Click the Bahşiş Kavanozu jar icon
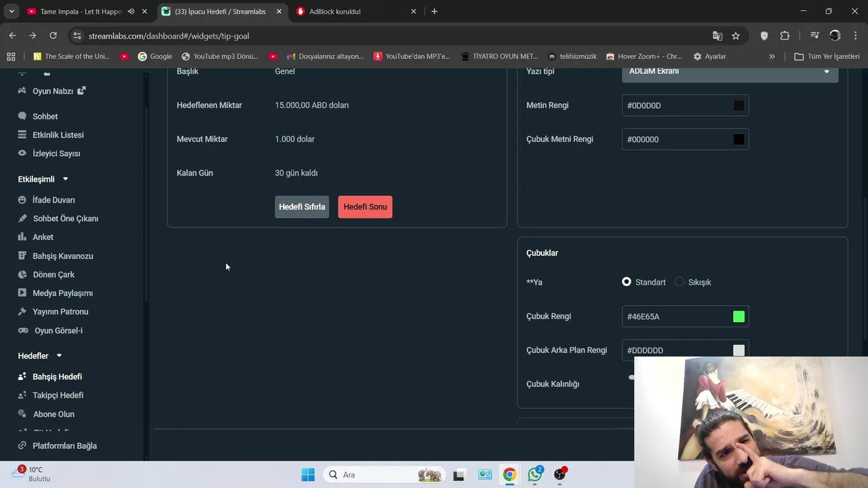The image size is (868, 488). pyautogui.click(x=22, y=256)
